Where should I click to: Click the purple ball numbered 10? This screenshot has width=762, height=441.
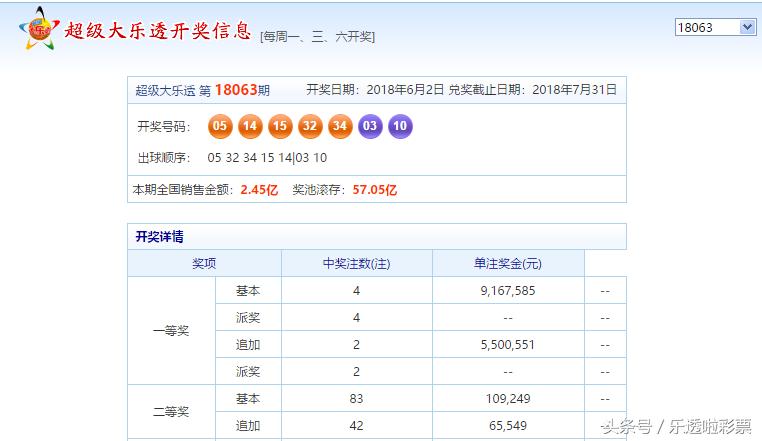click(400, 126)
